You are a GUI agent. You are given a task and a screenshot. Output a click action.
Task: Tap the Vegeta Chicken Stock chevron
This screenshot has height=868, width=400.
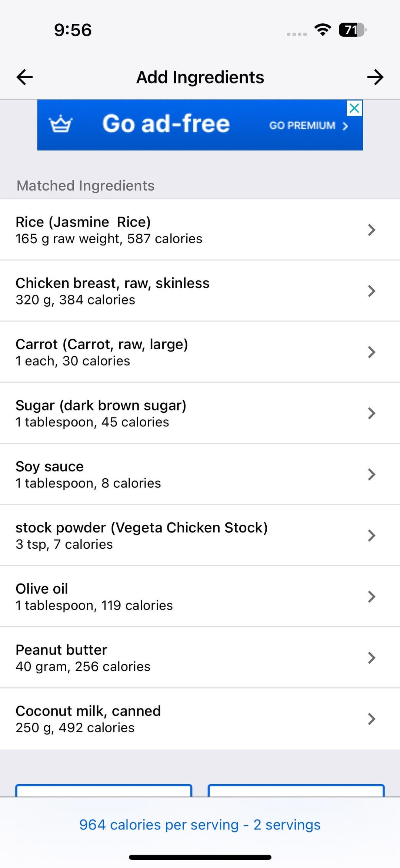tap(371, 535)
